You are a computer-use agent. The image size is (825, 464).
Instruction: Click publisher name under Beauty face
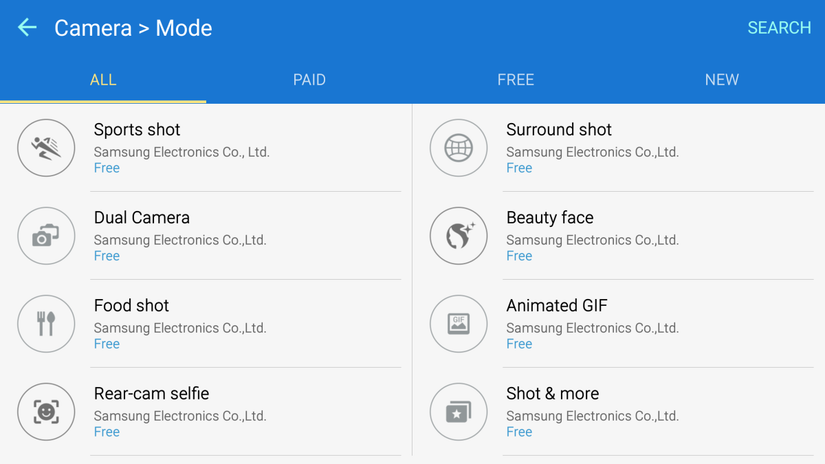click(592, 240)
